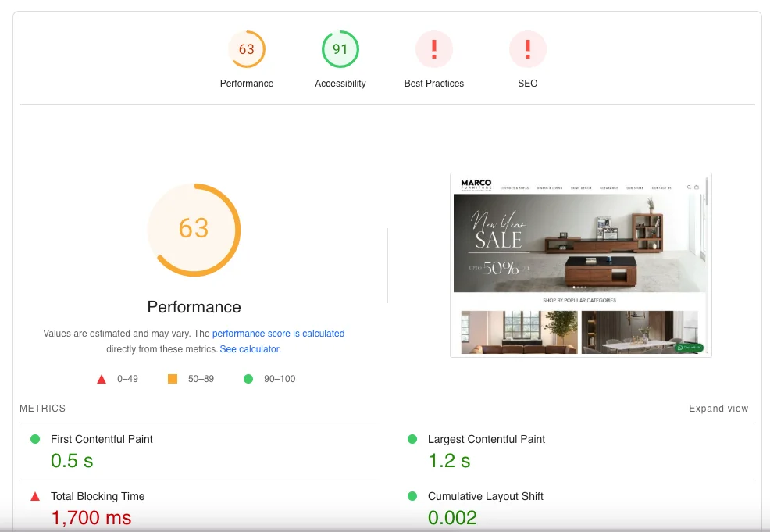The image size is (770, 532).
Task: Click green status dot beside Largest Contentful Paint
Action: (x=412, y=439)
